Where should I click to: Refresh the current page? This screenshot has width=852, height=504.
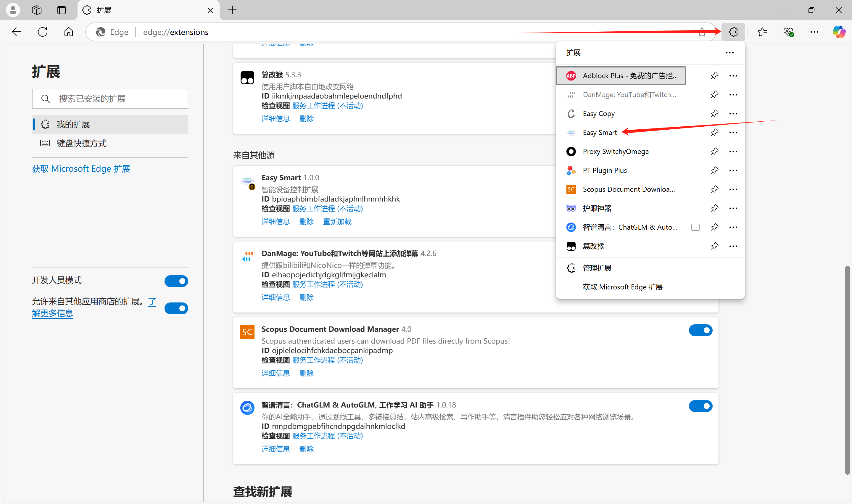tap(42, 32)
